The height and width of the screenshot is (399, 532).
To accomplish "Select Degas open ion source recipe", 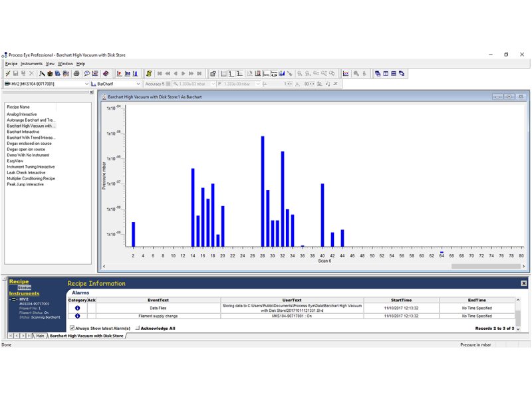I will 29,149.
